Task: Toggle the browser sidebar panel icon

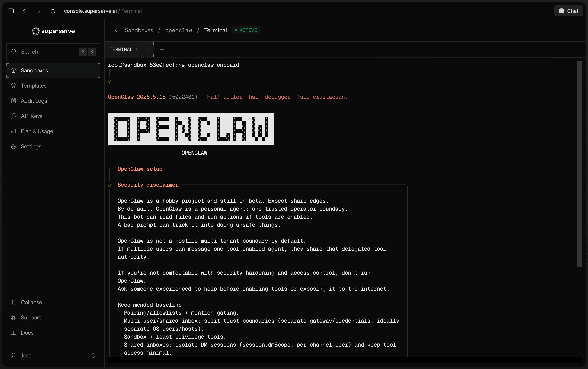Action: click(x=11, y=11)
